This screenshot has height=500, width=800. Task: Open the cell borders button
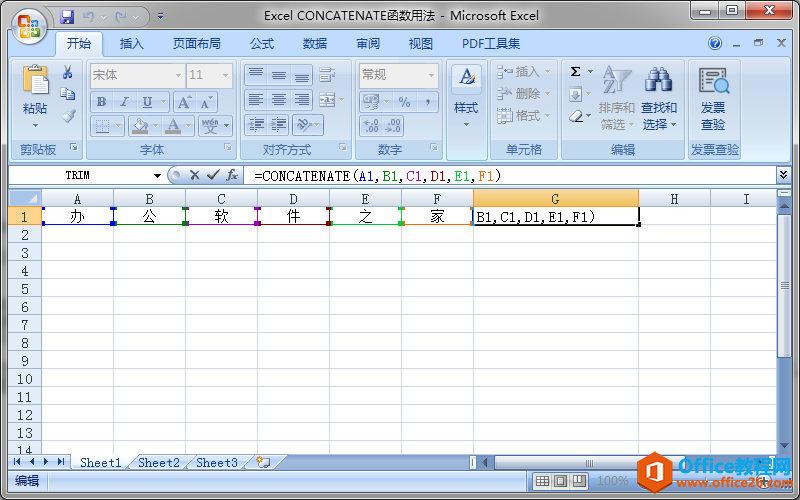103,126
